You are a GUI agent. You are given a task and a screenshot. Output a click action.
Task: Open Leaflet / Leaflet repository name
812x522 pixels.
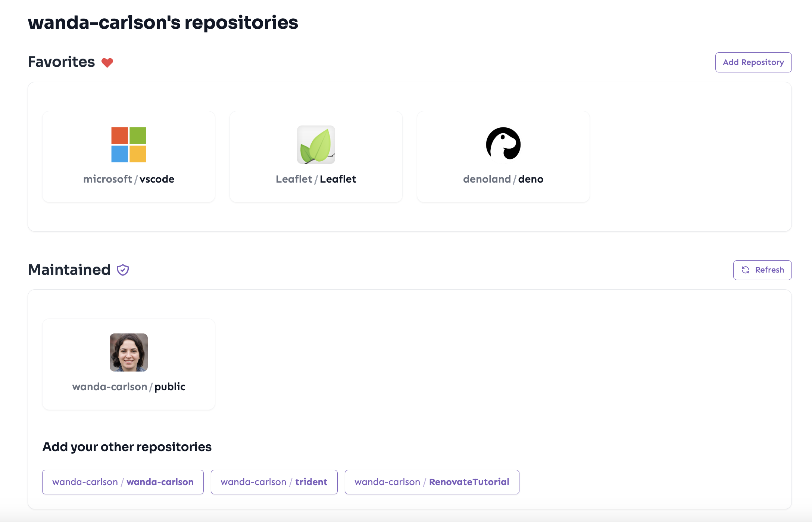[316, 179]
